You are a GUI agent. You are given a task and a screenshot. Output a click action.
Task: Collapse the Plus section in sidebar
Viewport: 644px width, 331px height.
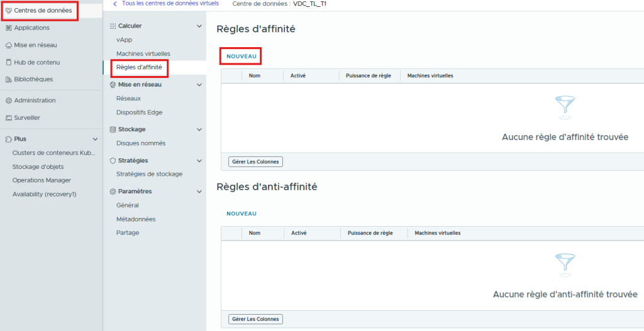point(95,139)
